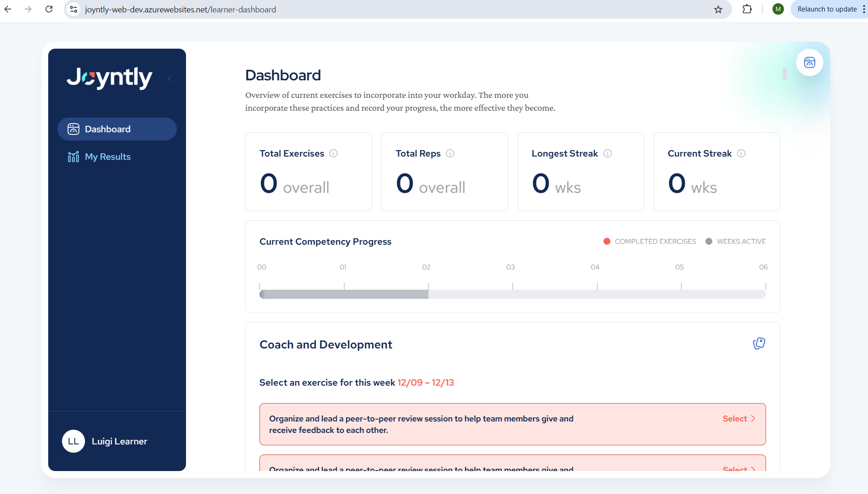Screen dimensions: 868x494
Task: Select the first peer-to-peer review exercise
Action: click(x=738, y=419)
